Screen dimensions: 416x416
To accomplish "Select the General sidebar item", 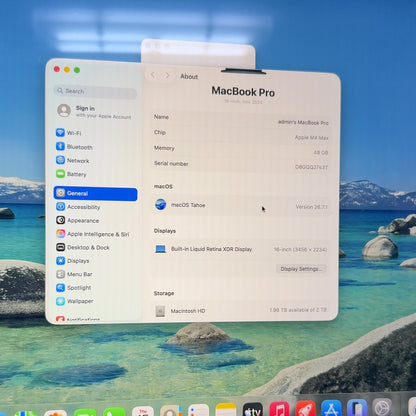I will [x=96, y=194].
